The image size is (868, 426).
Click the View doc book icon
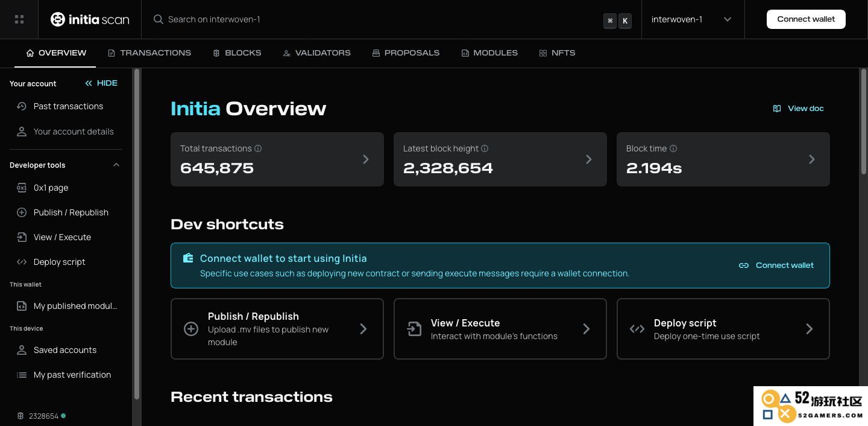tap(777, 109)
